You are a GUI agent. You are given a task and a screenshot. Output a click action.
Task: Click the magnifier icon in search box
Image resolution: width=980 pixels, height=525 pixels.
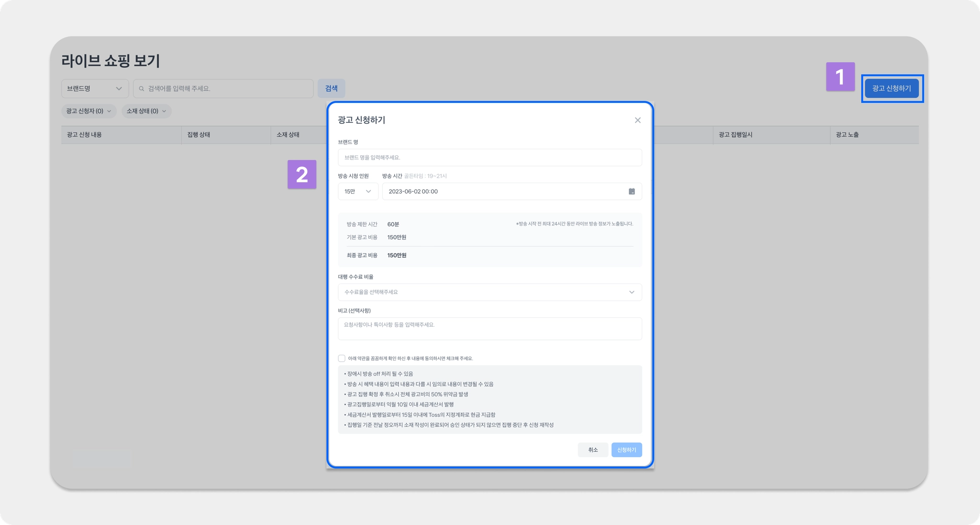142,88
